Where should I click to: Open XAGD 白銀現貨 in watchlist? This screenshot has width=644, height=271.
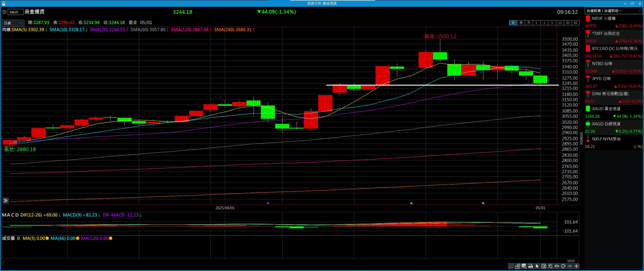[614, 124]
